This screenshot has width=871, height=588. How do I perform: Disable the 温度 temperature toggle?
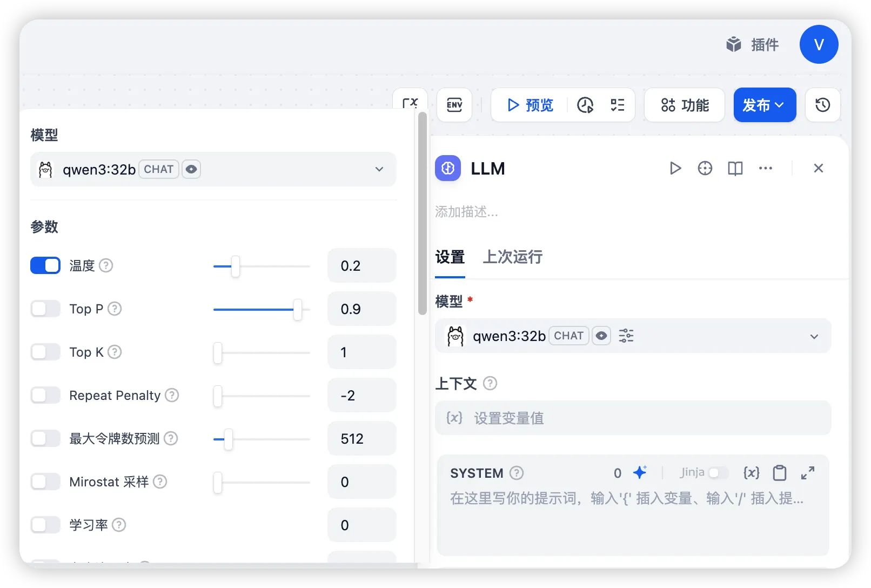[x=45, y=265]
